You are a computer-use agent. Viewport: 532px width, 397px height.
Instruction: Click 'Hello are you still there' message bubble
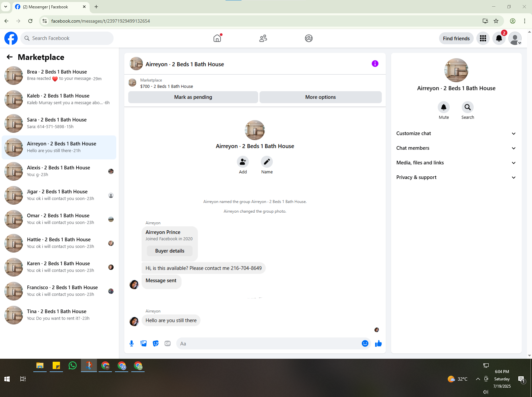pyautogui.click(x=171, y=320)
